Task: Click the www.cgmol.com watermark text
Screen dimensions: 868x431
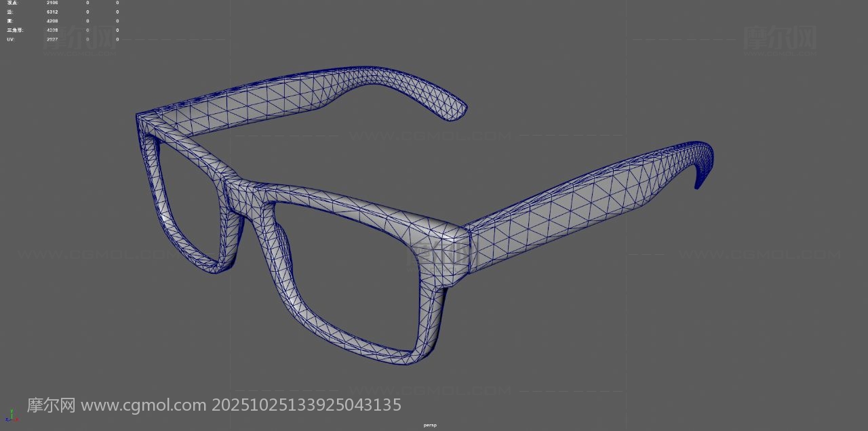Action: [x=143, y=405]
